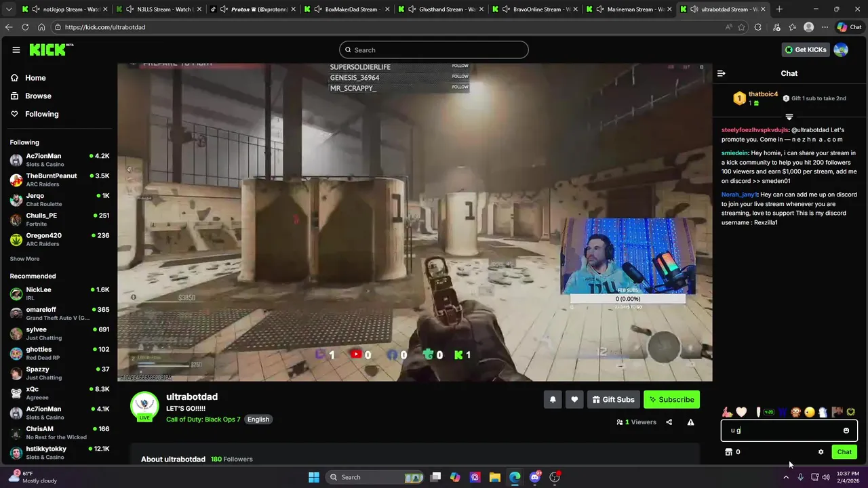Open Ac7ionMan channel with 4.2K viewers
The image size is (868, 488).
59,160
